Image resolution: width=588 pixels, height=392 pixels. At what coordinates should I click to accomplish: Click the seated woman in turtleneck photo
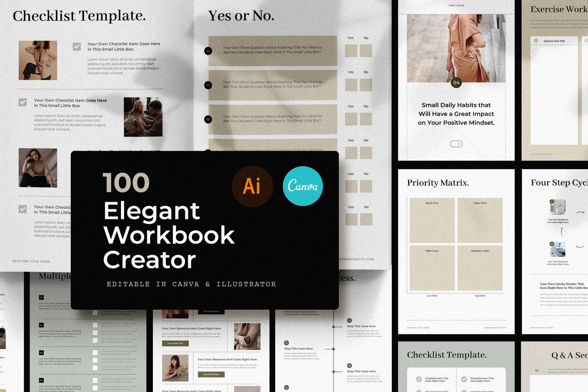(38, 168)
